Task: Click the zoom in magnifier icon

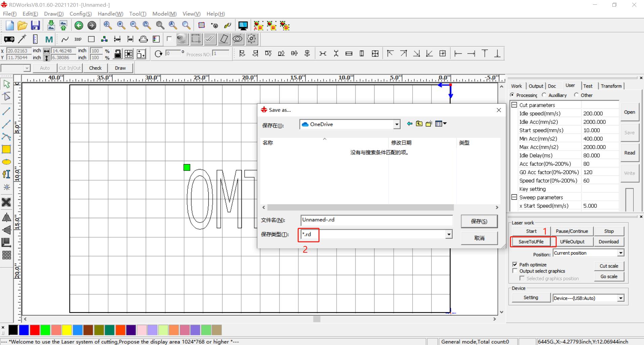Action: coord(121,26)
